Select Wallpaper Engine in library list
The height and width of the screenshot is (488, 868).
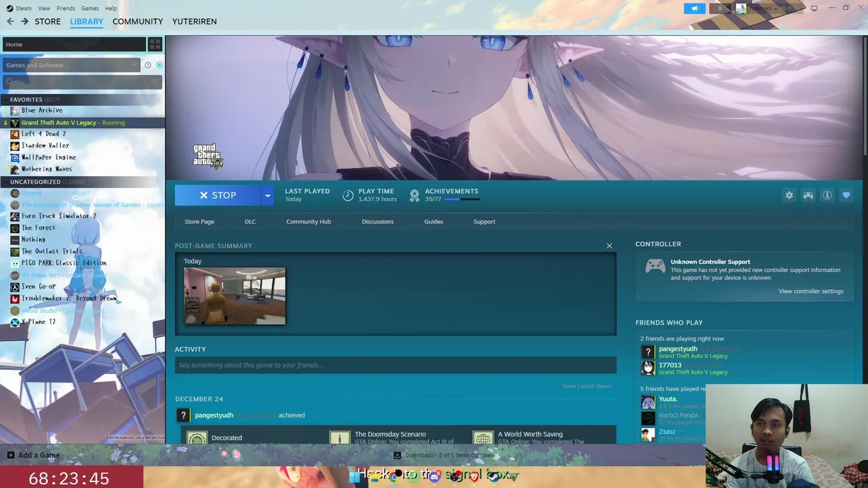48,157
